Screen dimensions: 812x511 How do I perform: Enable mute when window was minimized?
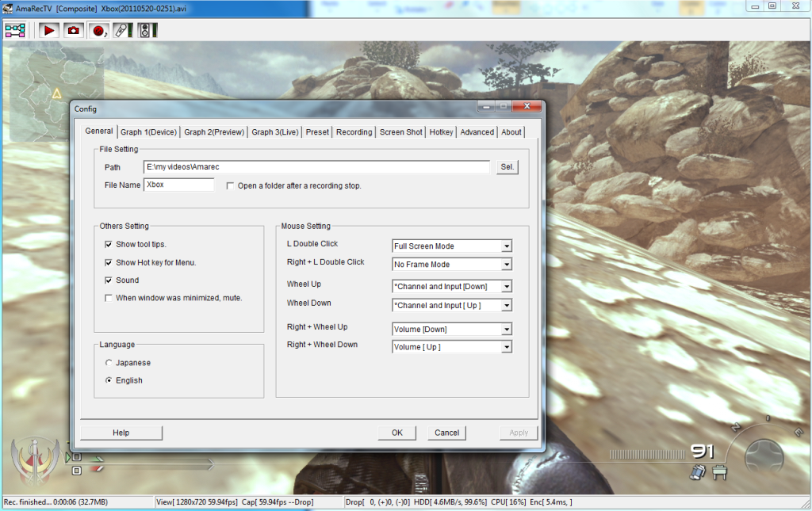pos(108,298)
